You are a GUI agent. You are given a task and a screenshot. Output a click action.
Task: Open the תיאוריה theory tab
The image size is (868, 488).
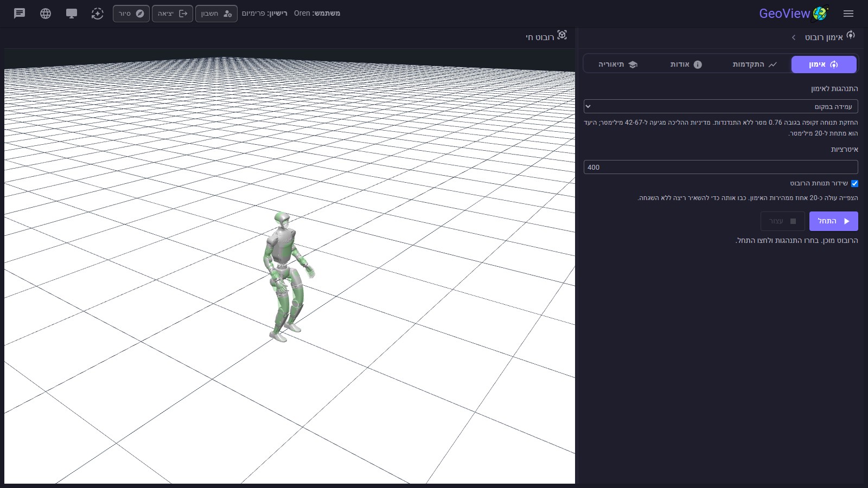tap(617, 65)
